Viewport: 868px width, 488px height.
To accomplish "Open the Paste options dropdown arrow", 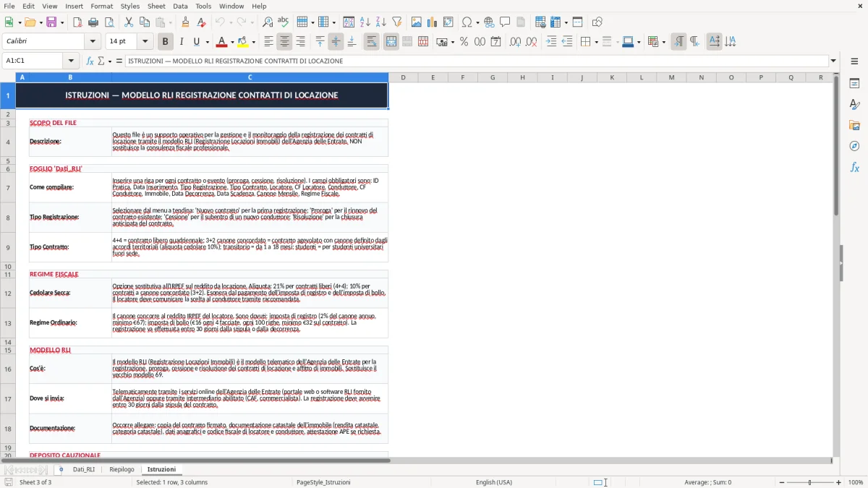I will tap(171, 22).
